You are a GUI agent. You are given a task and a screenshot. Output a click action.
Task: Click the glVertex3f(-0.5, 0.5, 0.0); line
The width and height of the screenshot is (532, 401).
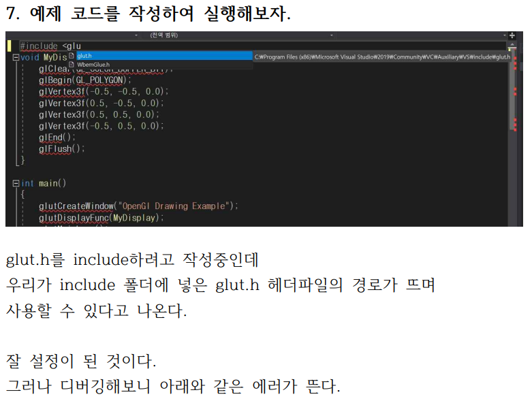(x=101, y=126)
